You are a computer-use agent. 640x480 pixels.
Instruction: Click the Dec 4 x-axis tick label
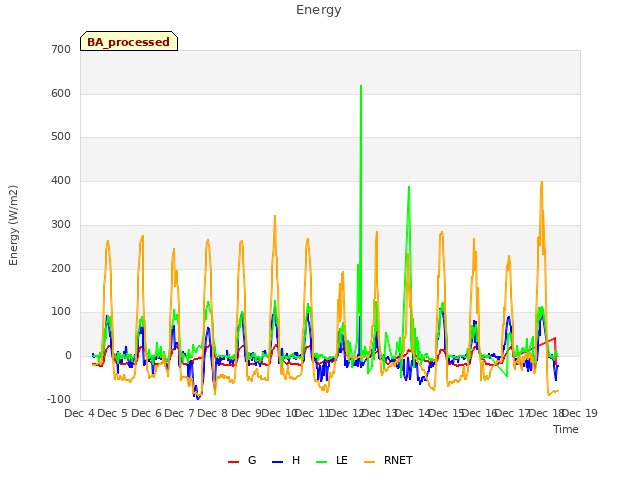[80, 413]
